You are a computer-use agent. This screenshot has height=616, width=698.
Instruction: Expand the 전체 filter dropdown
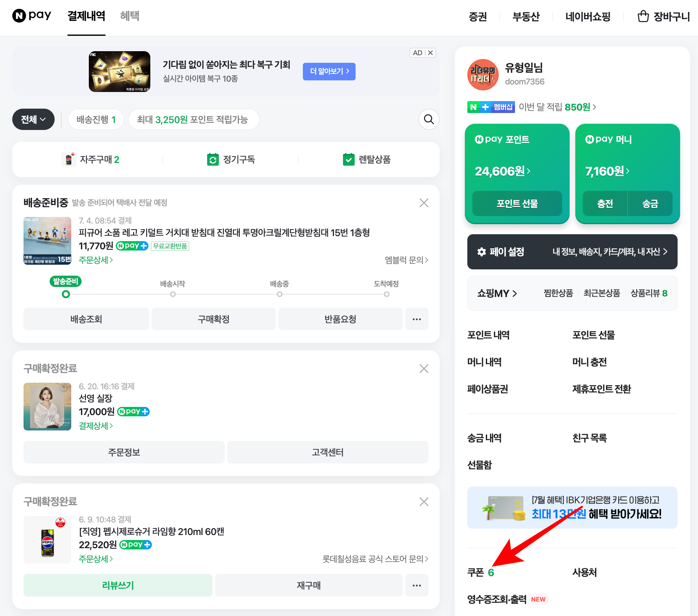pos(33,119)
